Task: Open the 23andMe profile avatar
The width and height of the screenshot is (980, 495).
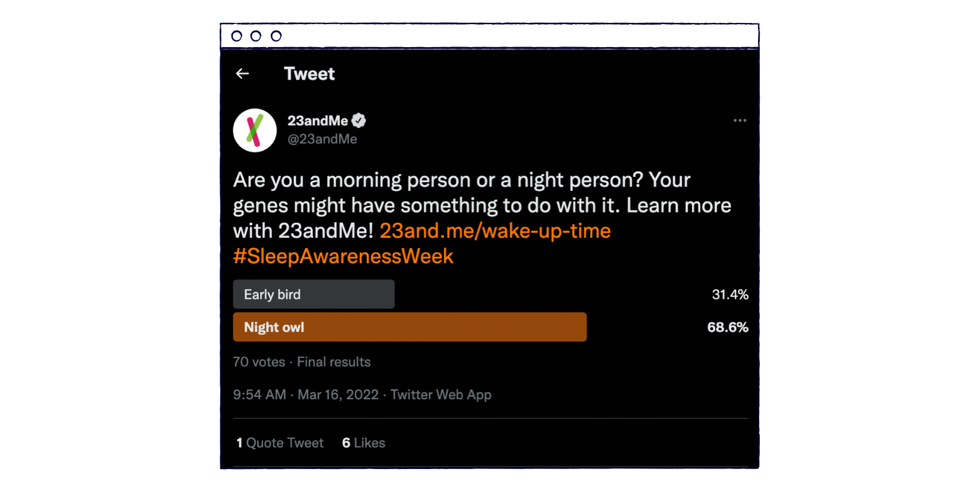Action: tap(255, 130)
